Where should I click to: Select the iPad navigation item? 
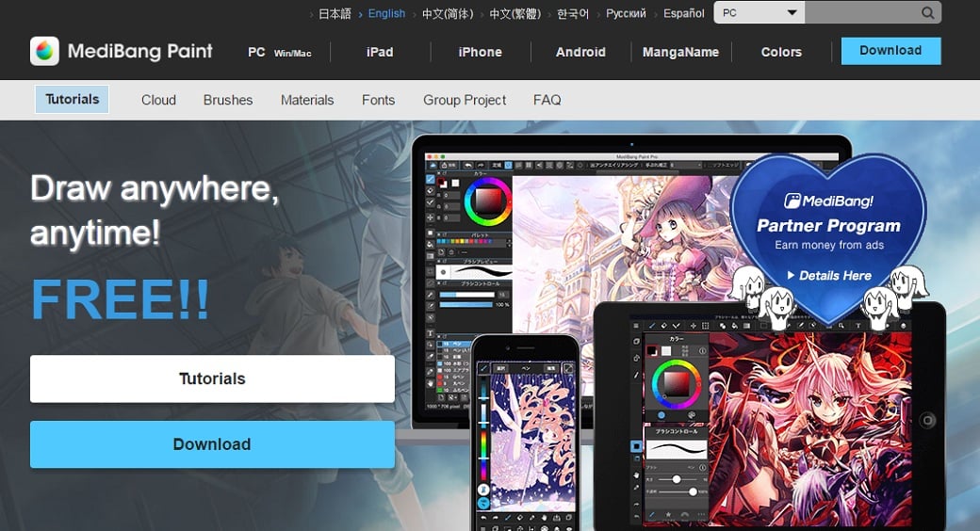tap(380, 52)
